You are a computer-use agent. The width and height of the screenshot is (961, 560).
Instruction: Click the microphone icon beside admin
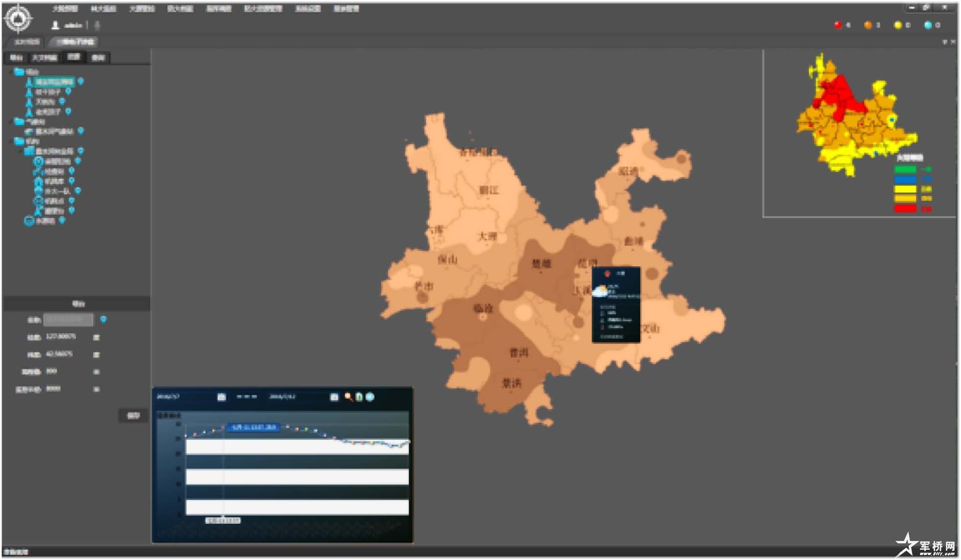pos(97,25)
